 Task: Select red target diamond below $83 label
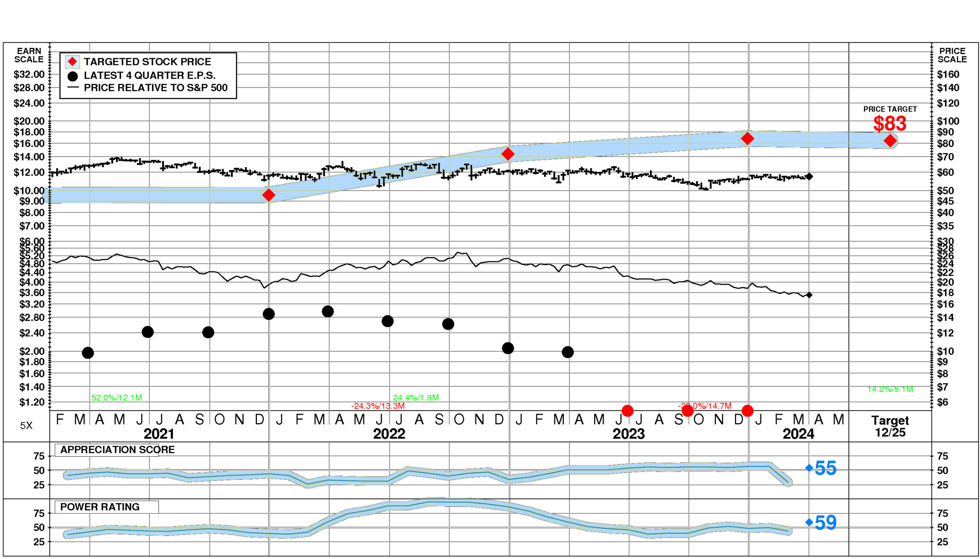[890, 141]
